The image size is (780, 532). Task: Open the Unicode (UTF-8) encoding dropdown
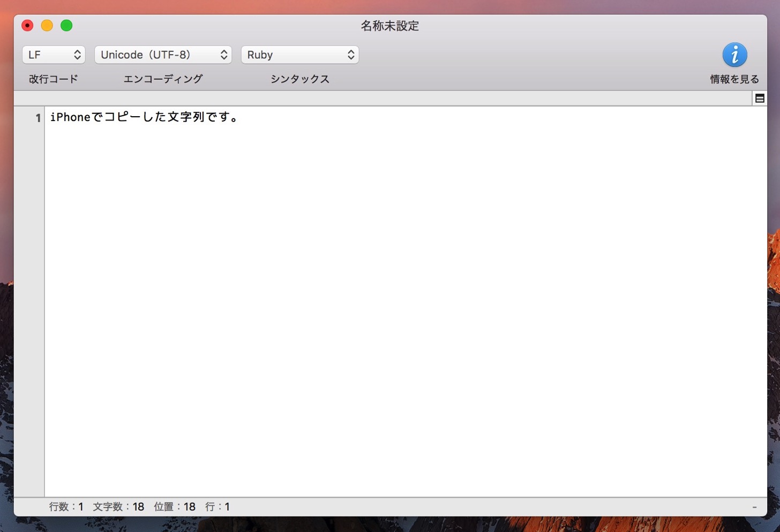pos(163,55)
